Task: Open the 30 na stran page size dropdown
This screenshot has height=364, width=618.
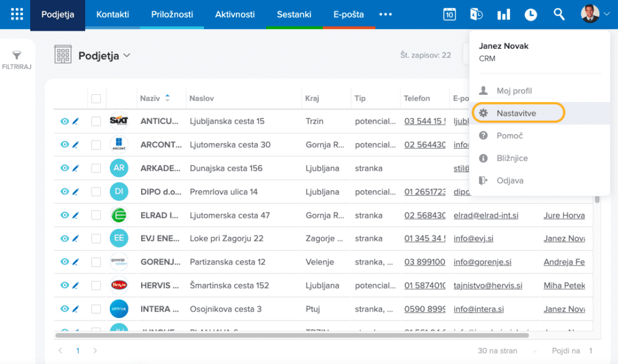Action: click(x=507, y=351)
